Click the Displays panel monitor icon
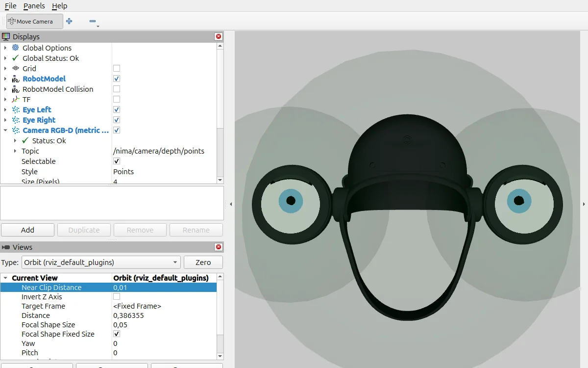Image resolution: width=588 pixels, height=368 pixels. click(6, 36)
